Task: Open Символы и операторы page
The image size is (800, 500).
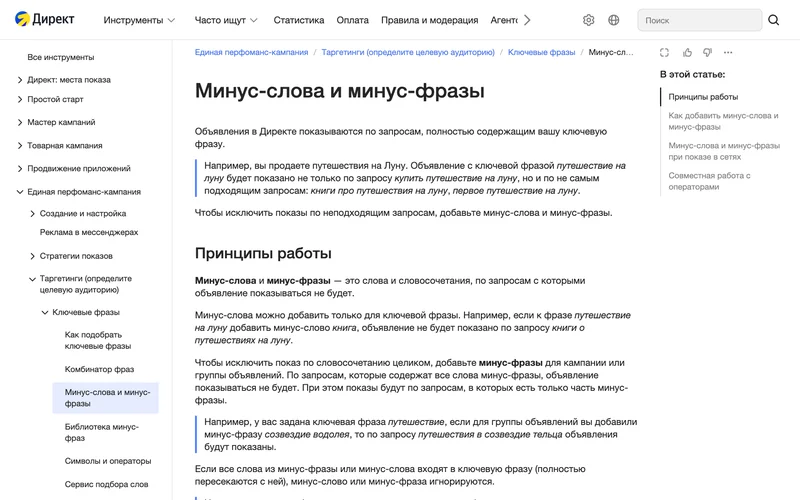Action: pos(108,461)
